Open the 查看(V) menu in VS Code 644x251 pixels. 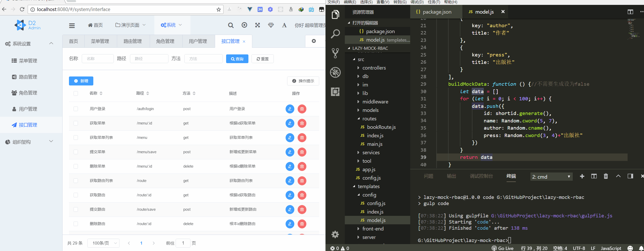(383, 2)
